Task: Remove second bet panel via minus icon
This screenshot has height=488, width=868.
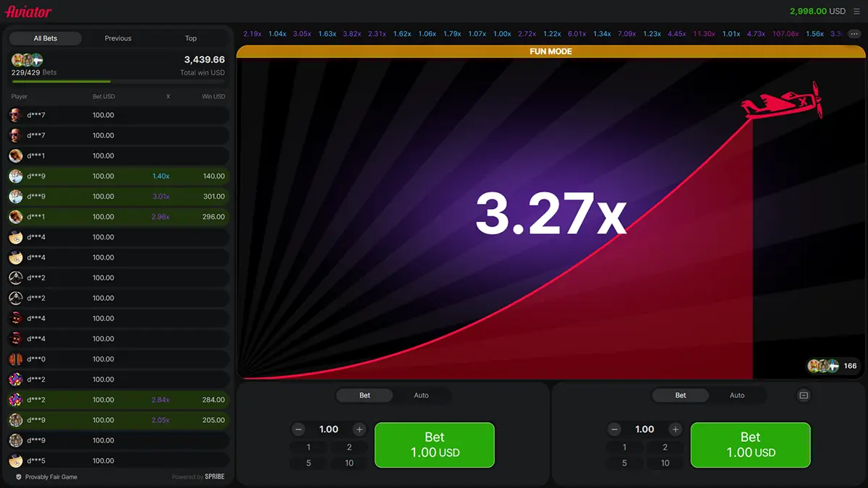Action: point(804,395)
